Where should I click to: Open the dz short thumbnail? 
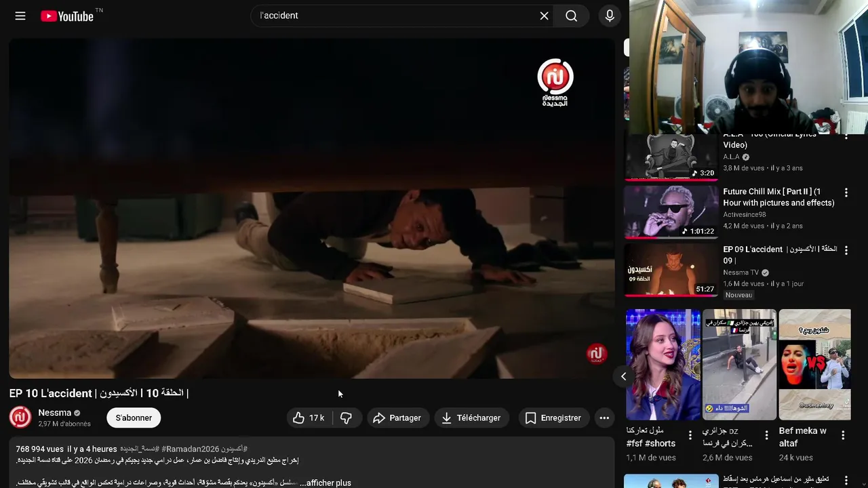739,365
